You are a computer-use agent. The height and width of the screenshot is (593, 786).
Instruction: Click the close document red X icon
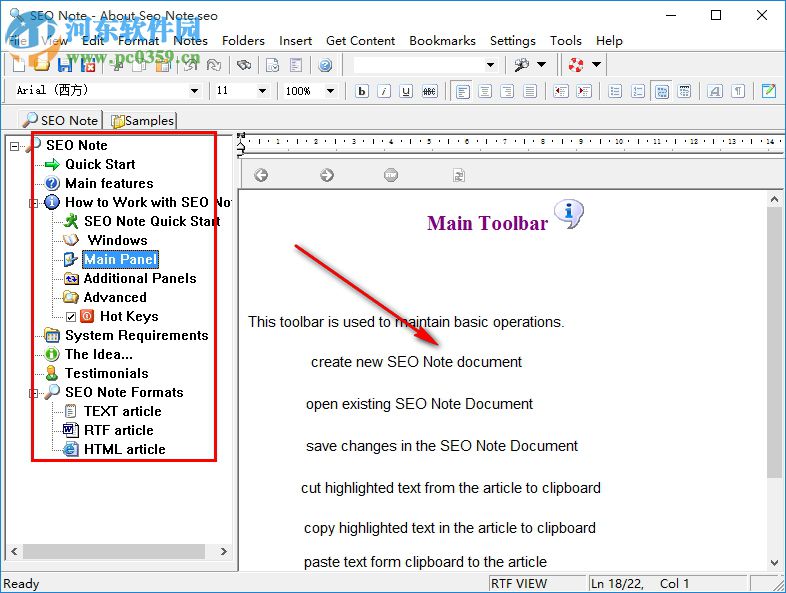point(88,65)
